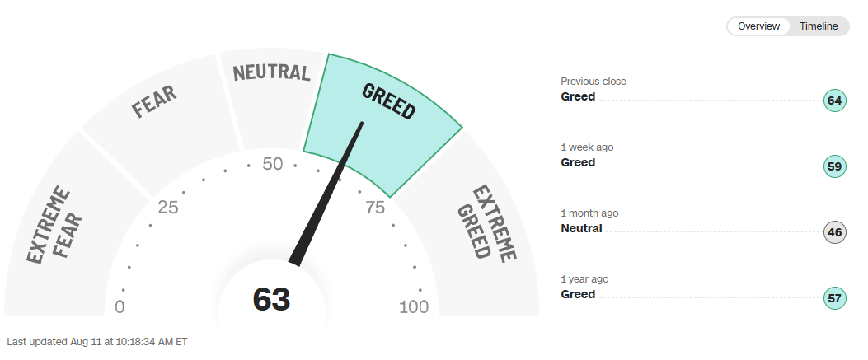Switch to the Timeline view

click(x=819, y=26)
